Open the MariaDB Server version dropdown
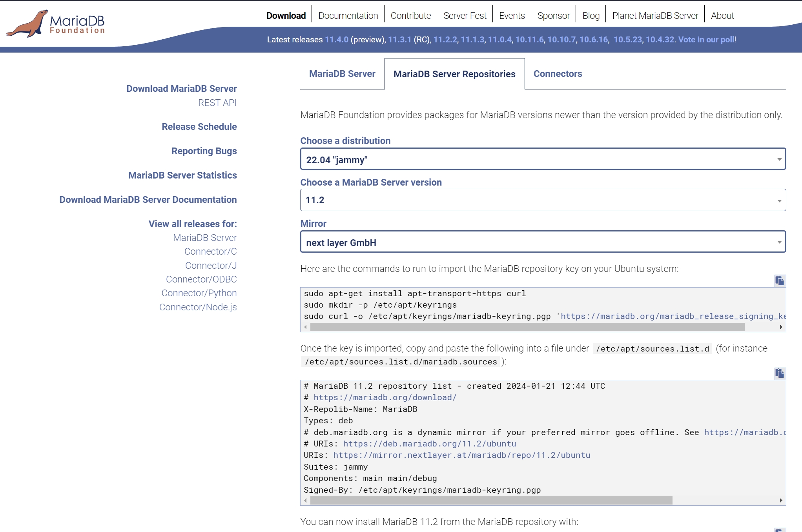The width and height of the screenshot is (802, 532). pos(543,200)
